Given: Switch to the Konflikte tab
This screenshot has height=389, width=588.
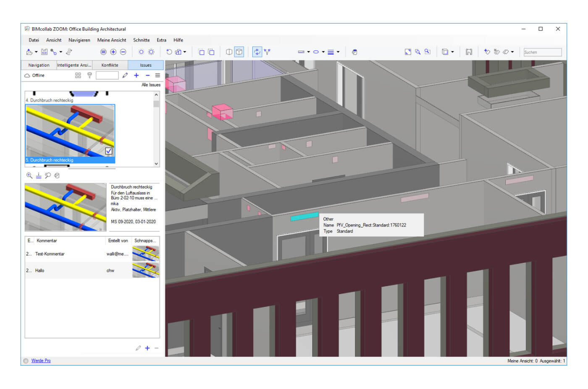Looking at the screenshot, I should click(110, 65).
